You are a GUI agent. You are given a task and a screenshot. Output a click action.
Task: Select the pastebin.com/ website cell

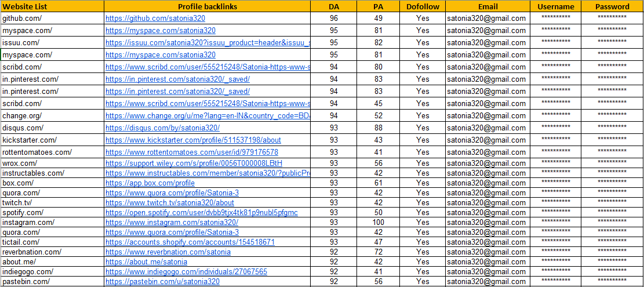coord(52,282)
